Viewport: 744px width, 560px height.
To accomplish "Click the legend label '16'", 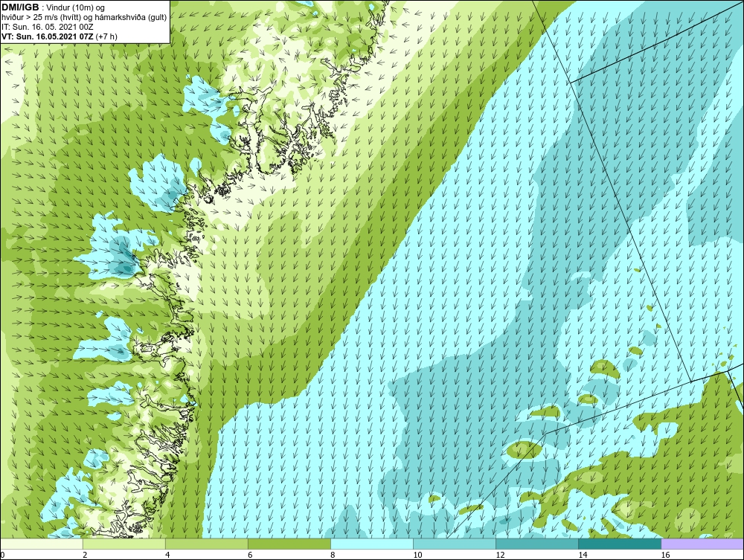I will coord(665,555).
